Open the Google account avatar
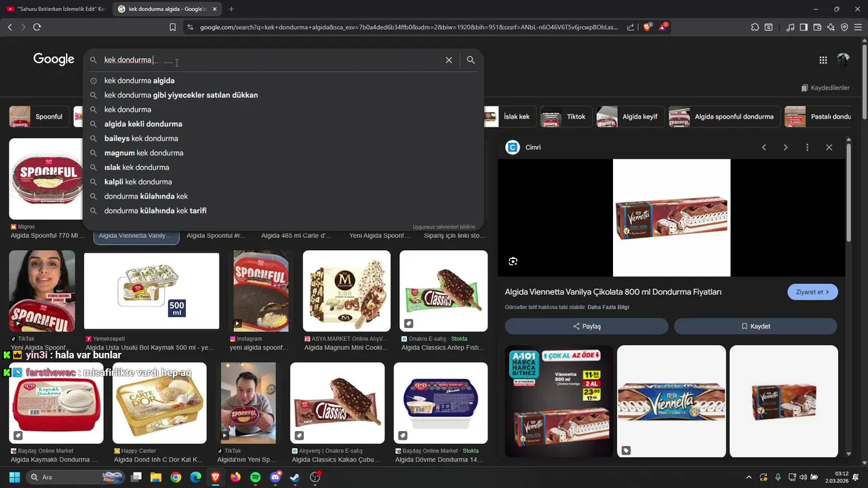The height and width of the screenshot is (488, 868). point(843,60)
